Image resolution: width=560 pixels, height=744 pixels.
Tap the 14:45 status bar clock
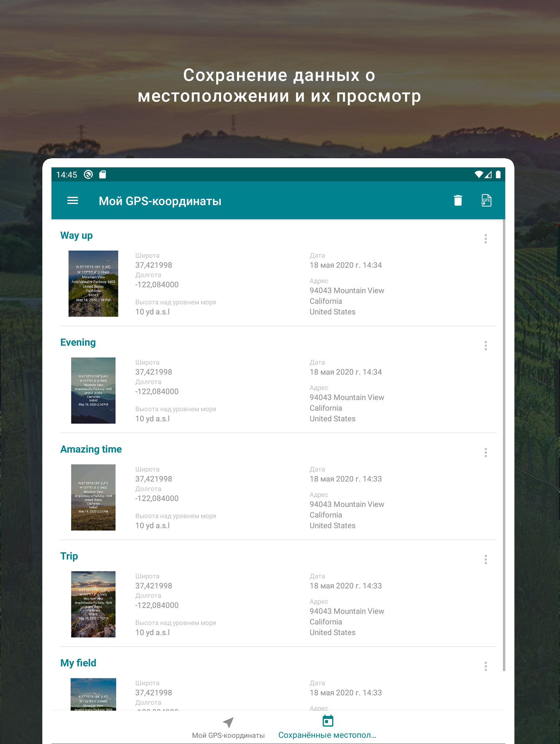[x=67, y=175]
